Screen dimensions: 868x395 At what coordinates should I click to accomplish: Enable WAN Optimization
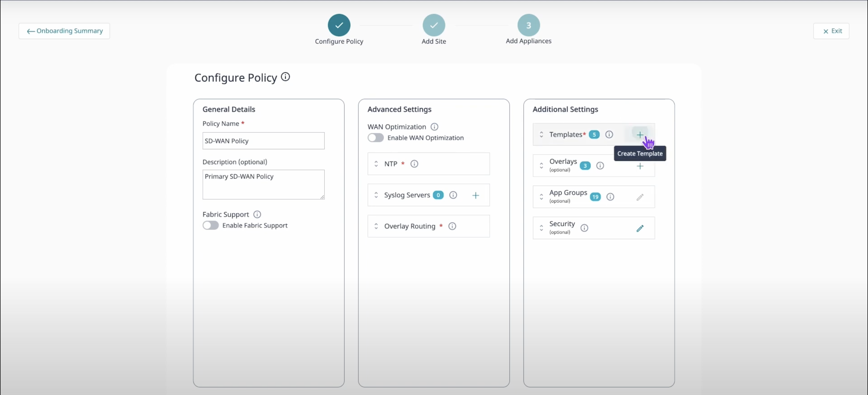375,138
